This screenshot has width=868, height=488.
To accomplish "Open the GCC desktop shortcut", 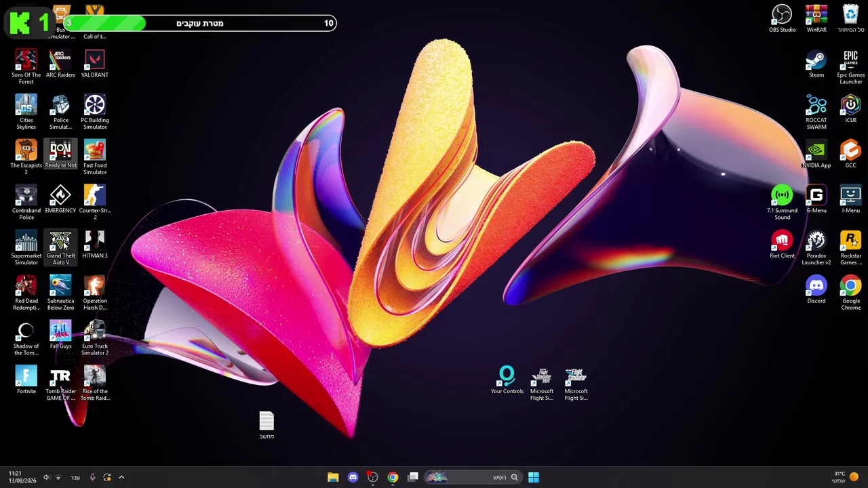I will 851,155.
